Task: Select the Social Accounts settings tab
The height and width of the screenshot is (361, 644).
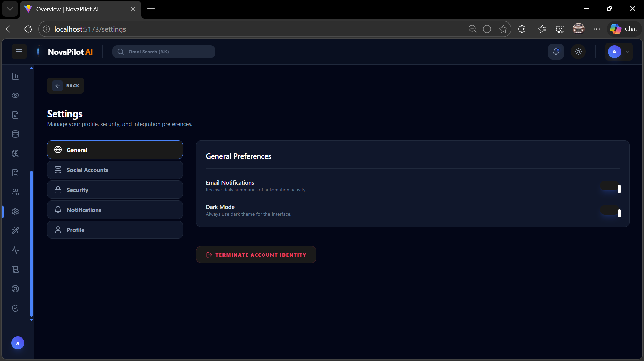Action: tap(115, 170)
